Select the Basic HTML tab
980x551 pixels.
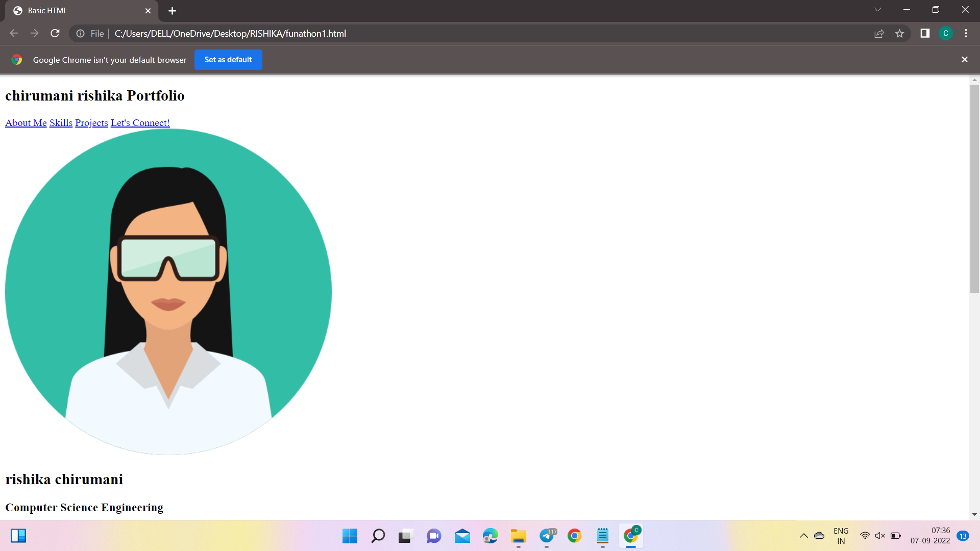(77, 10)
